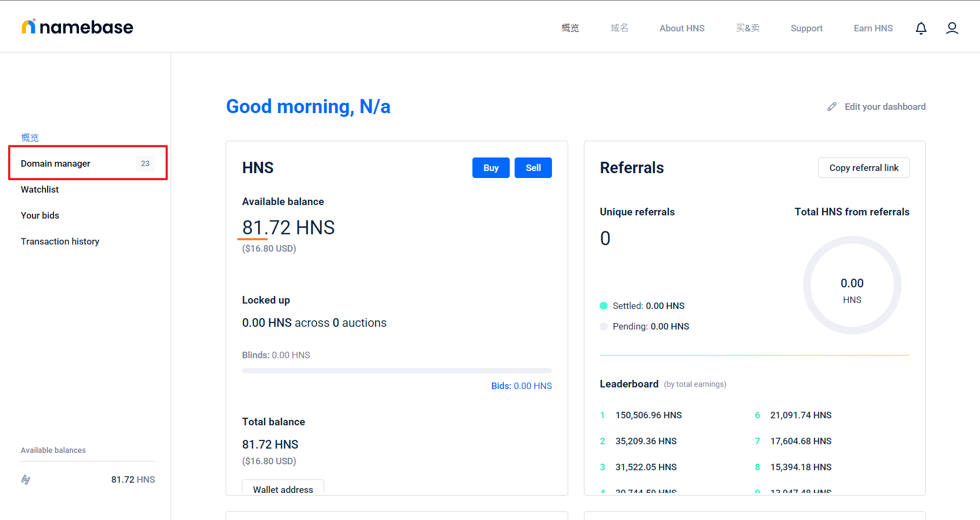Screen dimensions: 980x520
Task: Click the Wallet address button
Action: click(282, 488)
